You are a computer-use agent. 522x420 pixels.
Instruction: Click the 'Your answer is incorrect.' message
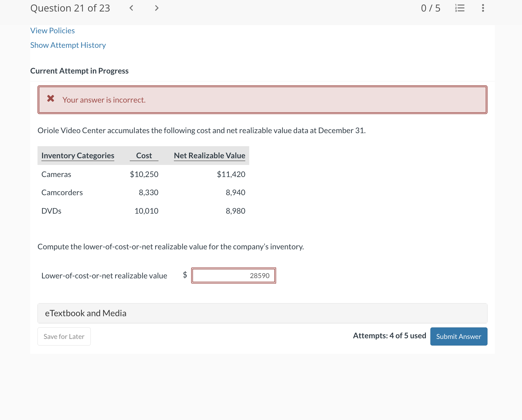(x=104, y=100)
